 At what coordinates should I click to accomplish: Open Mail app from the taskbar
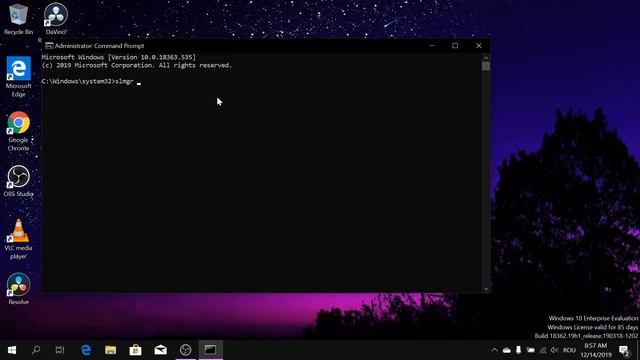[x=160, y=350]
